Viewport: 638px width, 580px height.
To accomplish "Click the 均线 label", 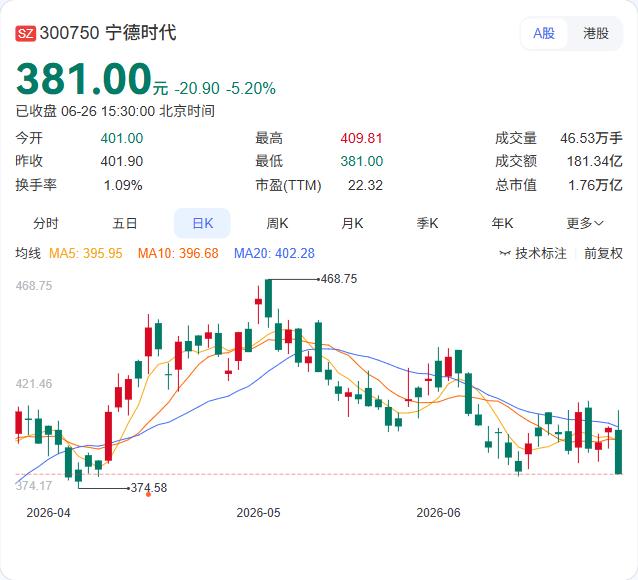I will coord(28,253).
